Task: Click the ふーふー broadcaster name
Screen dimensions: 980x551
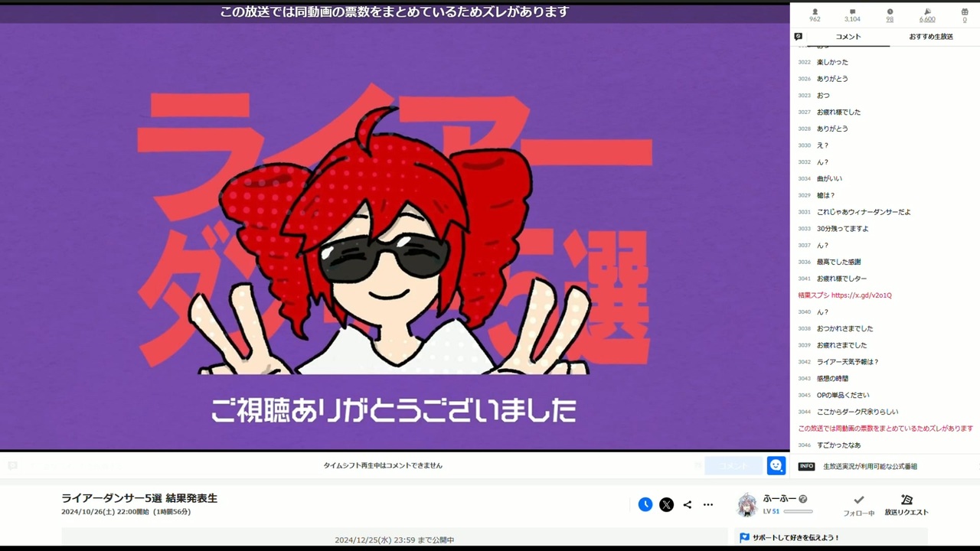Action: pyautogui.click(x=779, y=498)
